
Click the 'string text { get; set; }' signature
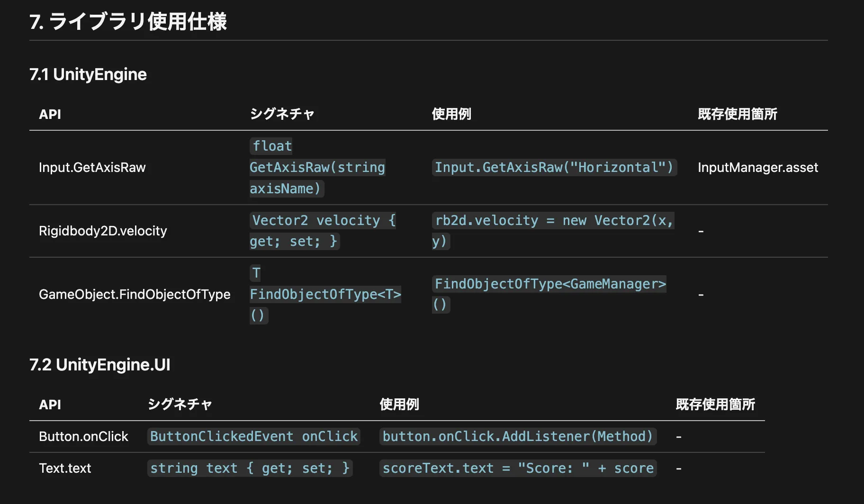pyautogui.click(x=250, y=468)
